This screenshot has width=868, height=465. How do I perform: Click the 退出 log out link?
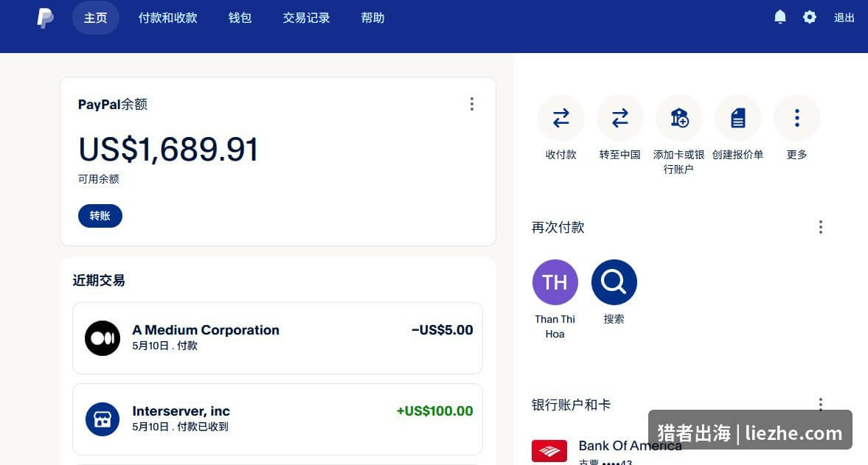(844, 18)
